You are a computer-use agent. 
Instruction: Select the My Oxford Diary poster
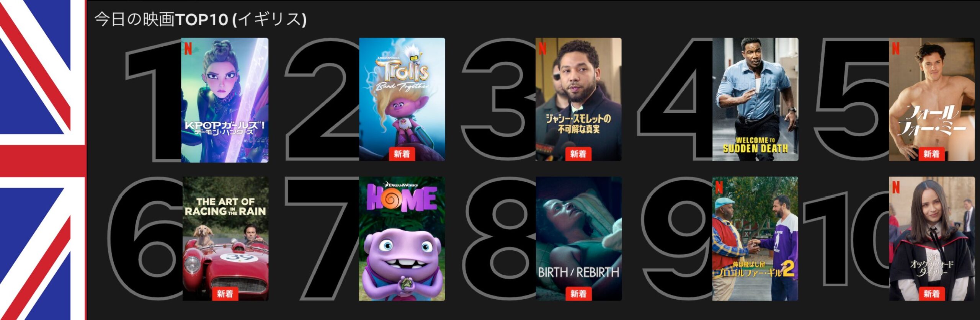[x=932, y=238]
